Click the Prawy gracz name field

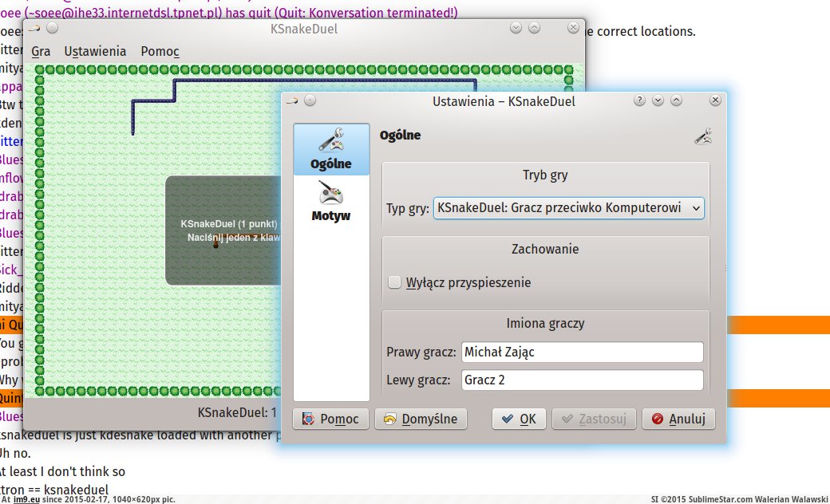pos(581,352)
